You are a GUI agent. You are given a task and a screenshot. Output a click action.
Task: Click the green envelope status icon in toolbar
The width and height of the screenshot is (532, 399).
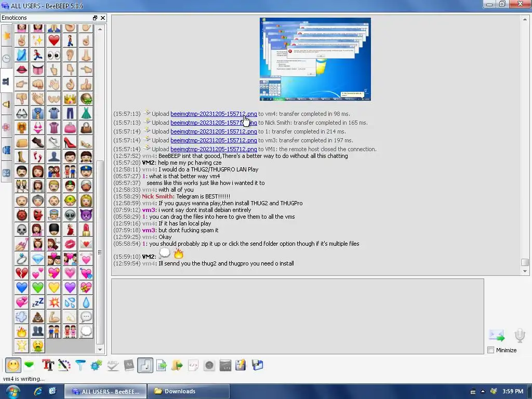click(x=30, y=365)
